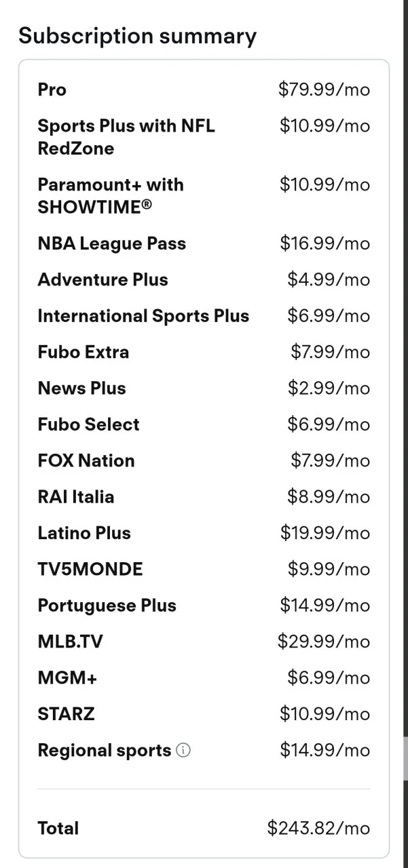Click the Total amount $243.82/mo
This screenshot has width=408, height=868.
point(319,828)
